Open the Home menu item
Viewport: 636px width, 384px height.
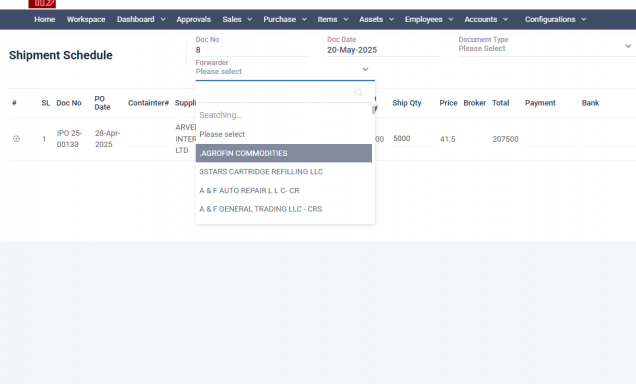point(45,19)
